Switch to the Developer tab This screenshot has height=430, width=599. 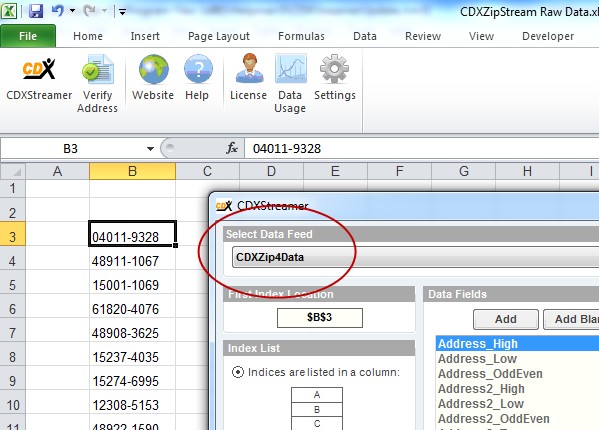pos(548,36)
